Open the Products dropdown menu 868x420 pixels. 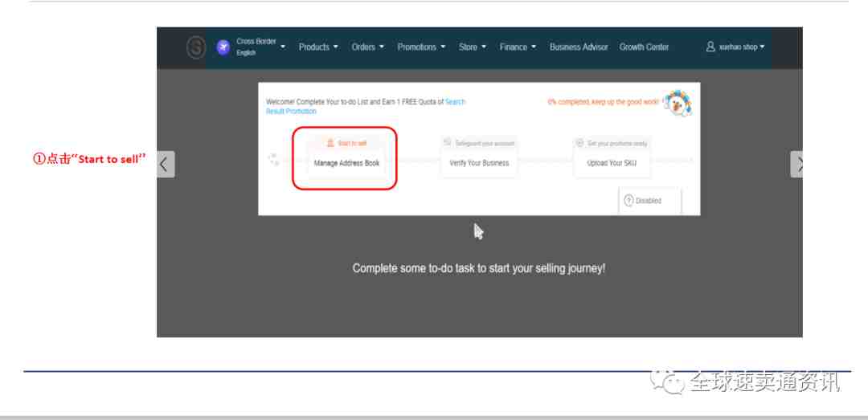coord(318,47)
